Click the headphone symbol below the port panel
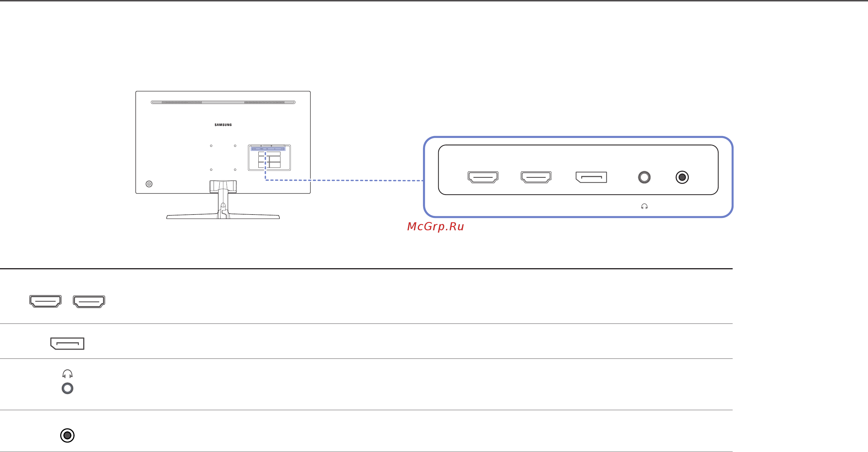The height and width of the screenshot is (452, 868). [x=644, y=206]
